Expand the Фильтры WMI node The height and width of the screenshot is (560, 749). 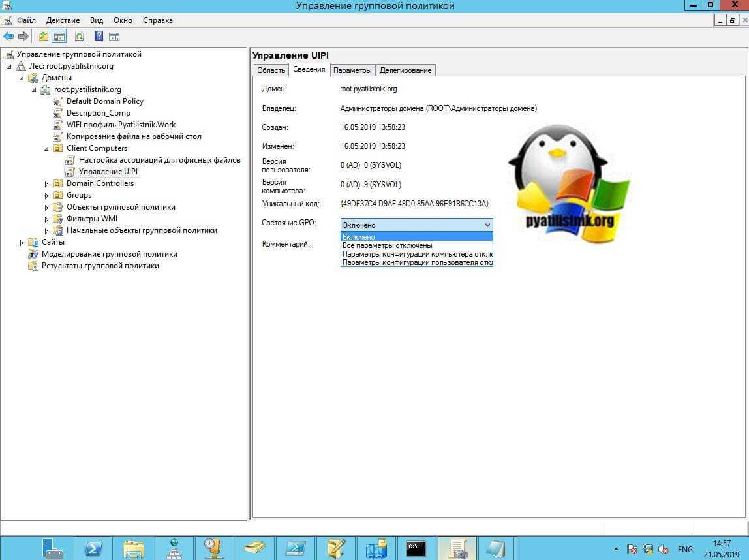(47, 219)
